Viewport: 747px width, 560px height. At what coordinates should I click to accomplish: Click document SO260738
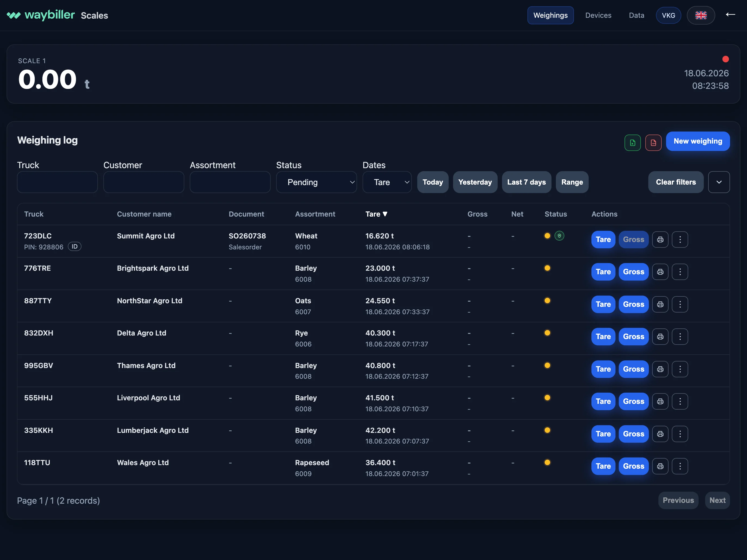coord(247,236)
